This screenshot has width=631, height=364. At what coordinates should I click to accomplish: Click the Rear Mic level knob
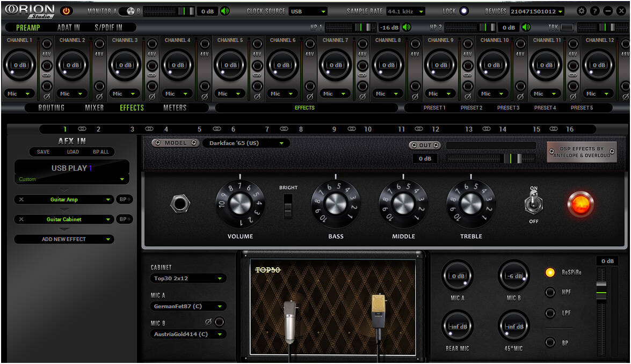click(x=458, y=326)
